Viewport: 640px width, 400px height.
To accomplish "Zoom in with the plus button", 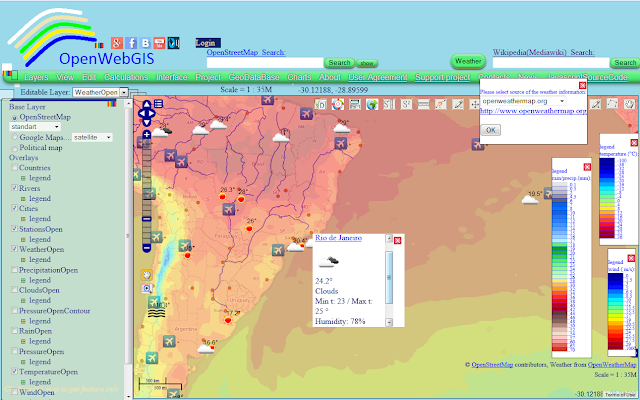I will [x=147, y=135].
